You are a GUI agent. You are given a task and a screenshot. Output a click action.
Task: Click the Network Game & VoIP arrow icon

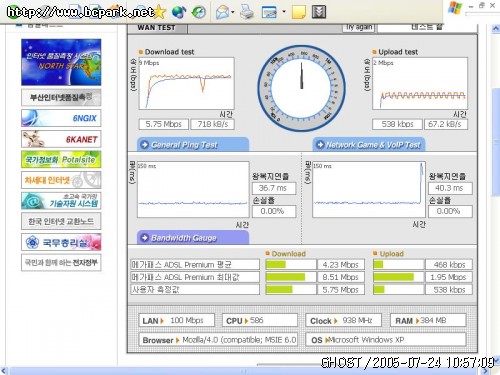[x=320, y=145]
